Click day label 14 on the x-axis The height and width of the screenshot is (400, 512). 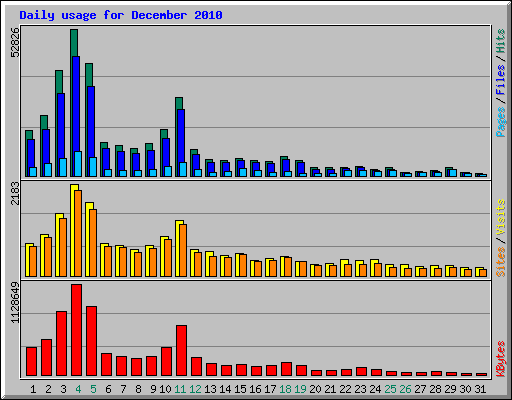point(225,389)
